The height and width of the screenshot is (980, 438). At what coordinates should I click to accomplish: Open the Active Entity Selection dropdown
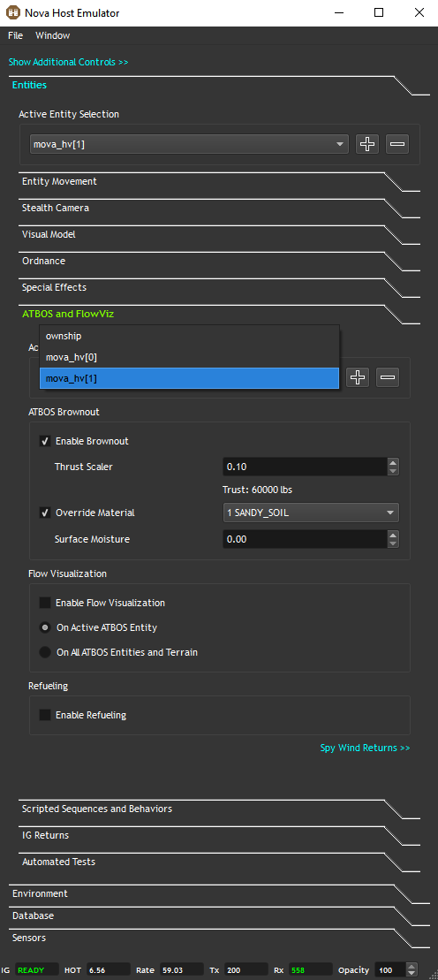click(x=189, y=144)
